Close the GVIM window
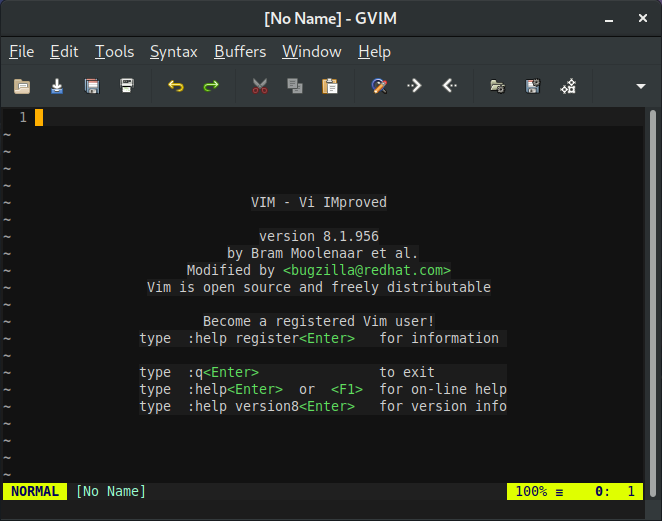Viewport: 662px width, 521px height. [x=643, y=18]
